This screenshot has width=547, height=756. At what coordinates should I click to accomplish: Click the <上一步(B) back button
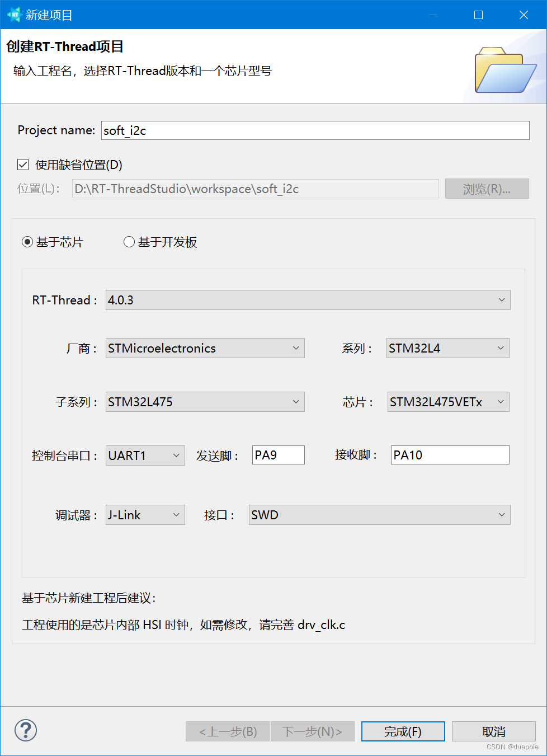tap(228, 731)
